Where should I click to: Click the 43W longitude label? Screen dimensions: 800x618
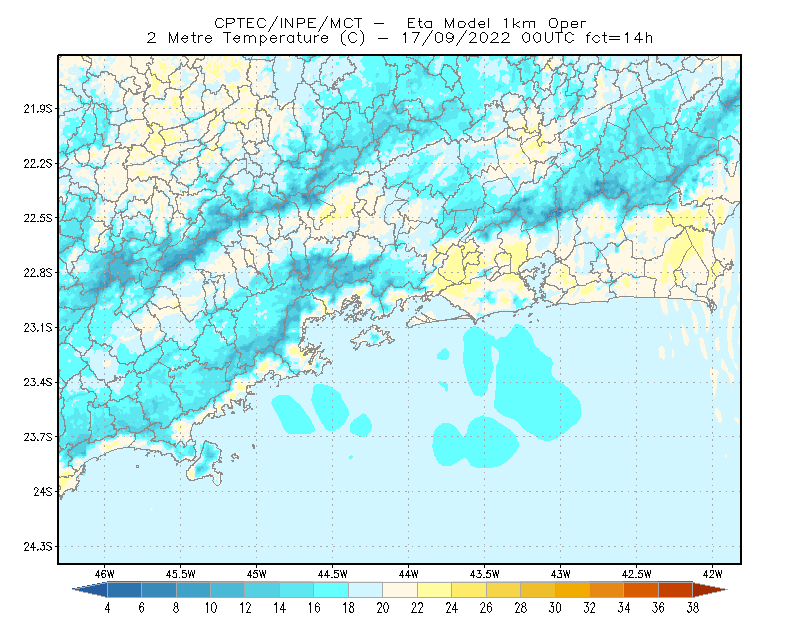tap(561, 574)
